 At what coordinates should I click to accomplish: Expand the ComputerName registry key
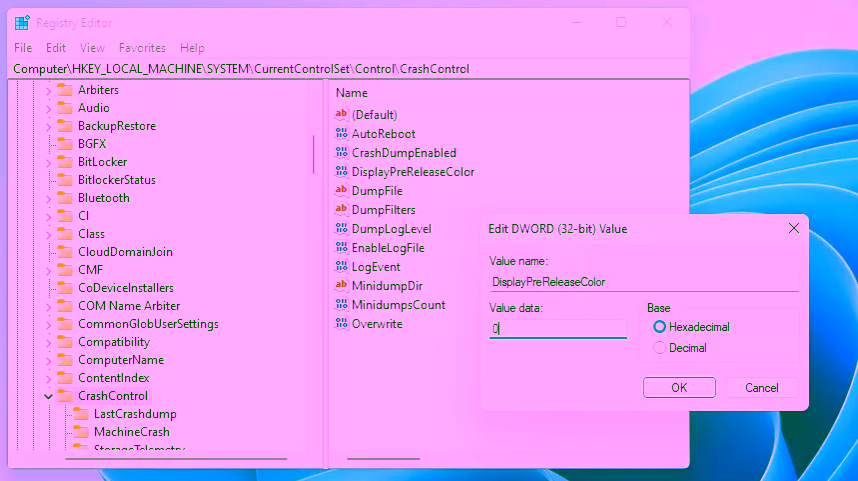48,360
